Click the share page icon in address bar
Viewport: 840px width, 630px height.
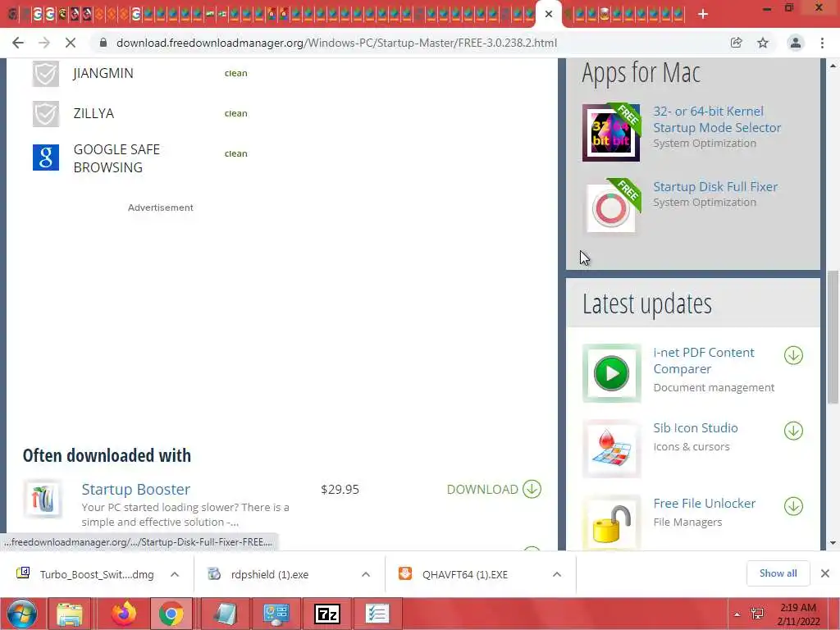[x=736, y=43]
